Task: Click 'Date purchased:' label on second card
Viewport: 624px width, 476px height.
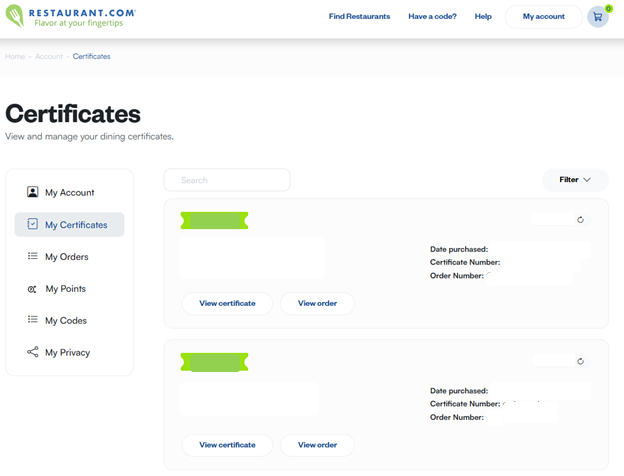Action: (459, 391)
